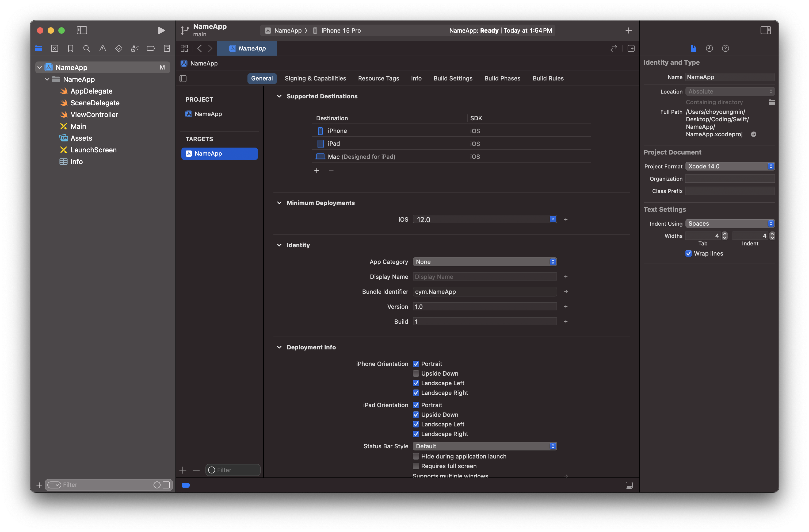
Task: Open the Breakpoint navigator icon
Action: (151, 49)
